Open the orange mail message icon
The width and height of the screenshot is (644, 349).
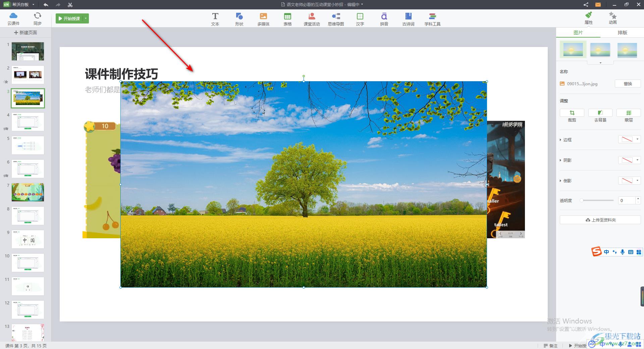tap(598, 5)
